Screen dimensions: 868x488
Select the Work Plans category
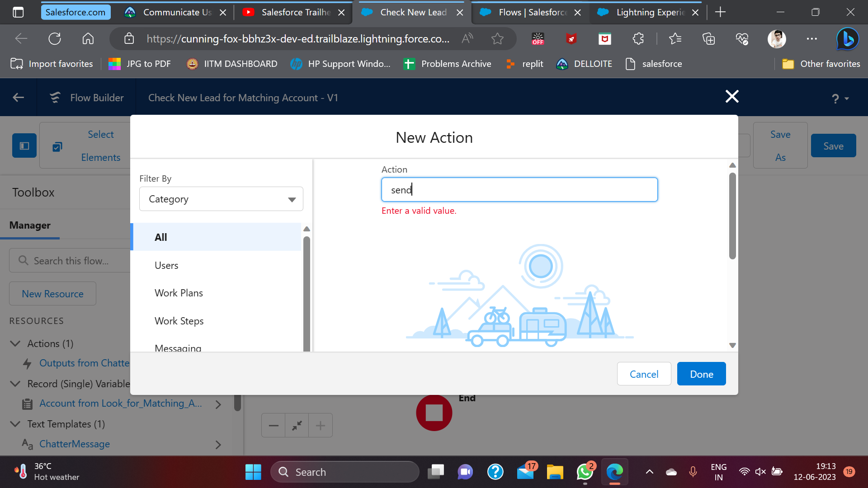pyautogui.click(x=179, y=293)
